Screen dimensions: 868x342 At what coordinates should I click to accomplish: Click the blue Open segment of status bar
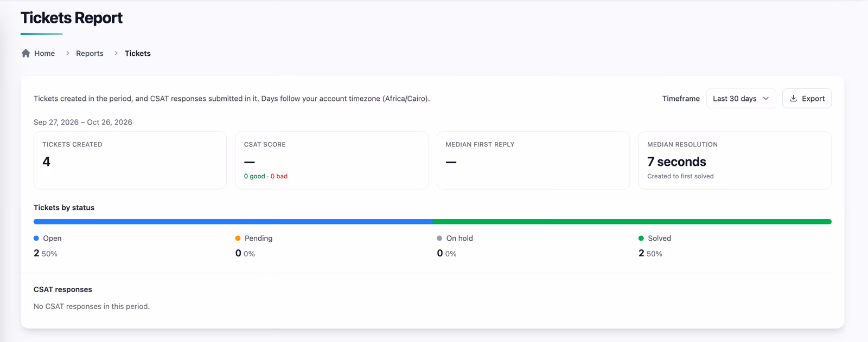tap(233, 222)
